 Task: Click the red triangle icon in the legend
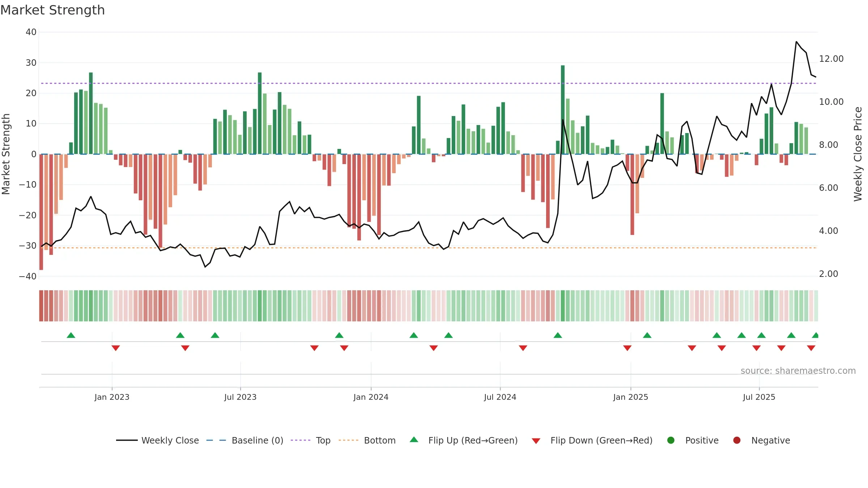[x=536, y=441]
